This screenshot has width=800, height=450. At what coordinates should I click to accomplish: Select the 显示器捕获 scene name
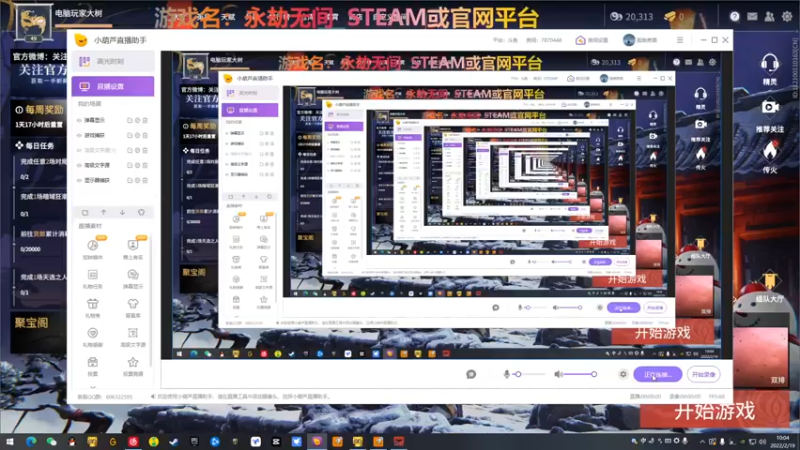(x=97, y=180)
